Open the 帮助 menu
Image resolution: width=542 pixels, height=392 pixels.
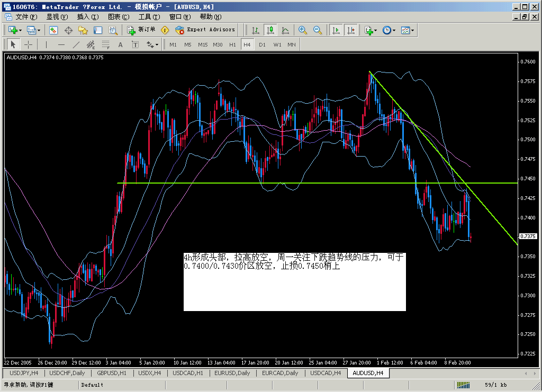211,16
